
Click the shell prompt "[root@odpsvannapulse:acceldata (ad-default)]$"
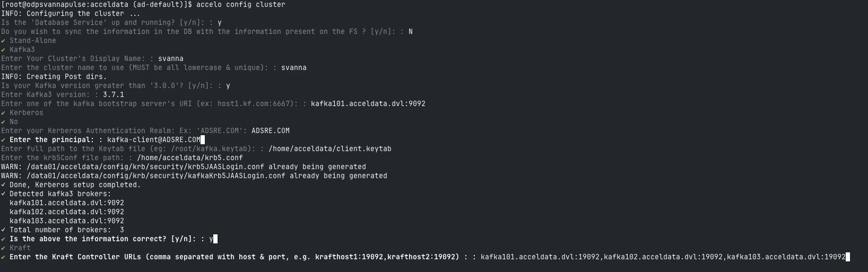point(96,5)
